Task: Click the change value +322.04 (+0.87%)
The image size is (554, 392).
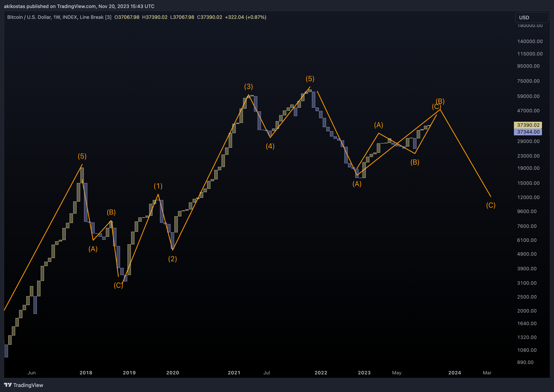Action: pyautogui.click(x=246, y=17)
